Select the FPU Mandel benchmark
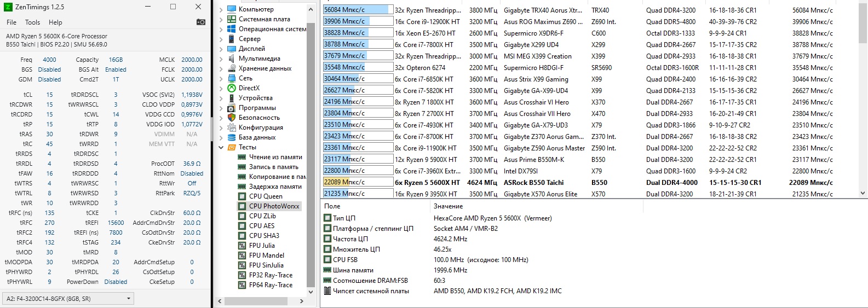This screenshot has height=308, width=868. 267,255
